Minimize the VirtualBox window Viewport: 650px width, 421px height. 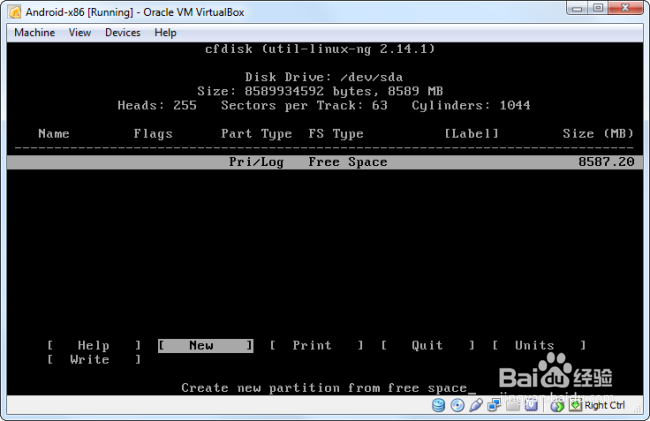tap(576, 8)
